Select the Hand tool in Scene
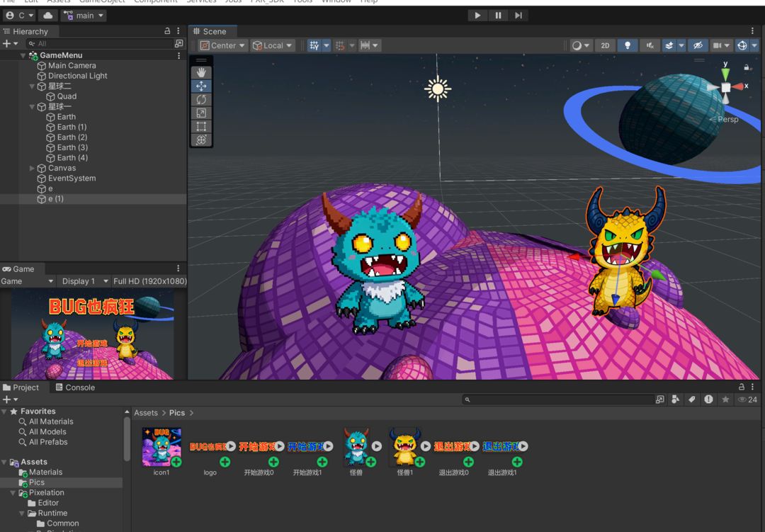Image resolution: width=765 pixels, height=532 pixels. point(201,72)
